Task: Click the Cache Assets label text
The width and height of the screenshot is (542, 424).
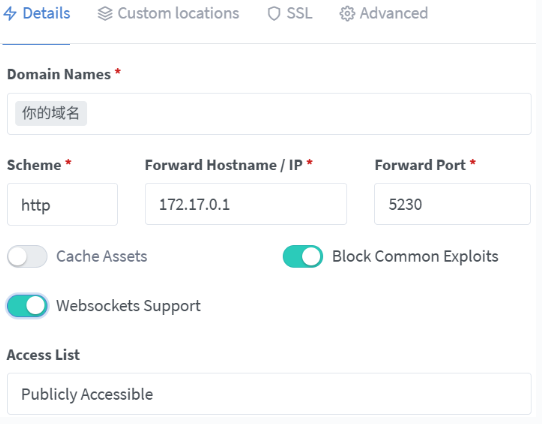Action: (x=102, y=256)
